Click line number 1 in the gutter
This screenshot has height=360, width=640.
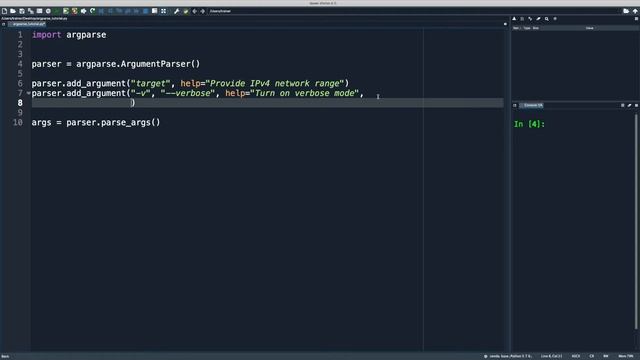point(20,35)
